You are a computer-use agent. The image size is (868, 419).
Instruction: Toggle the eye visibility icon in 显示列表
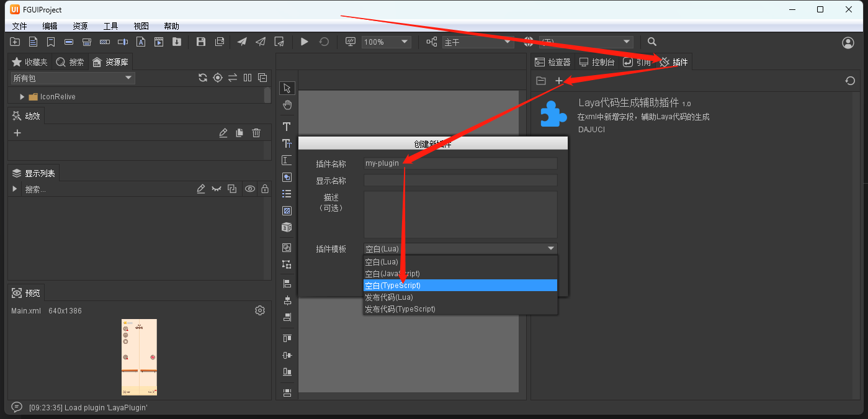pyautogui.click(x=249, y=189)
